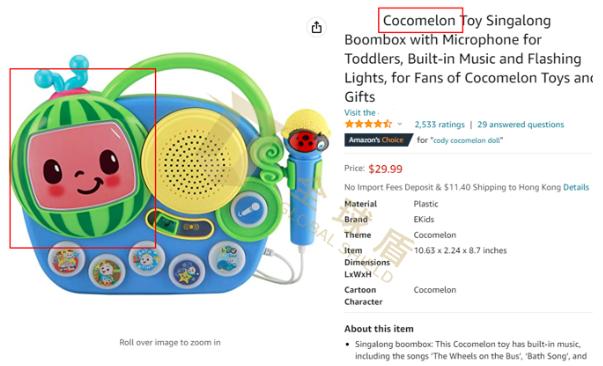Open shipping Details link
The height and width of the screenshot is (366, 603).
click(x=576, y=187)
